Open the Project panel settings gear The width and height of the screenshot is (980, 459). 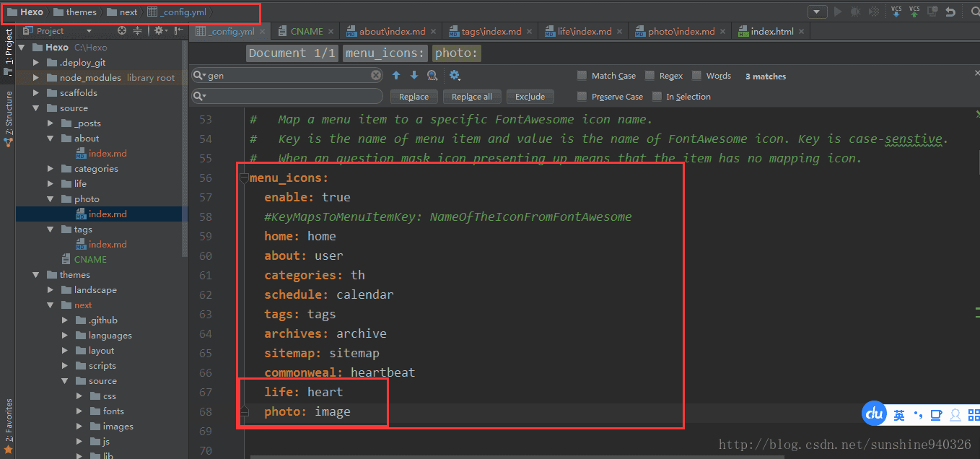tap(159, 31)
